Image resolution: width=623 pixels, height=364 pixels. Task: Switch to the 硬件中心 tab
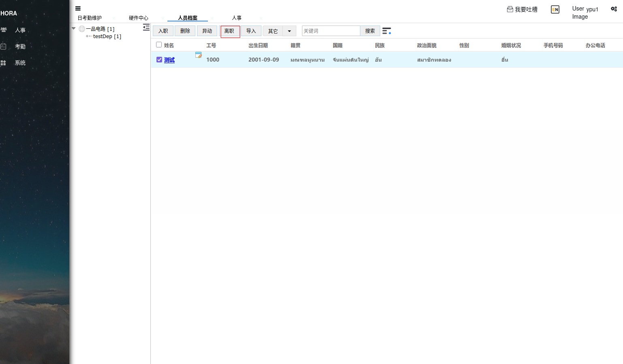click(x=139, y=18)
